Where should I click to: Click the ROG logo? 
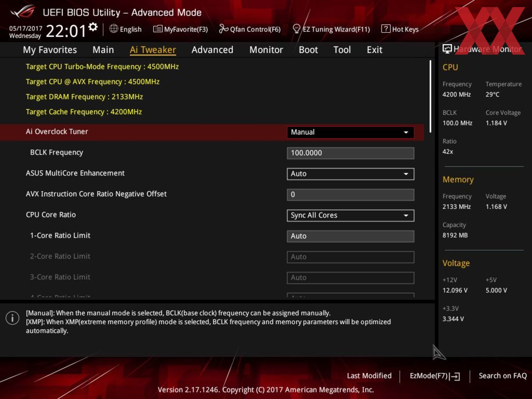pyautogui.click(x=23, y=12)
